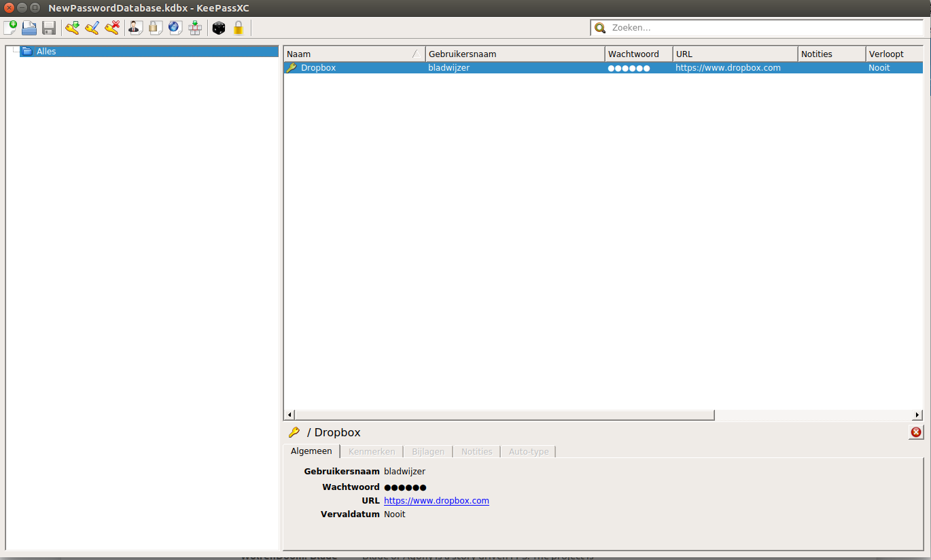Copy password to clipboard icon

[x=155, y=28]
